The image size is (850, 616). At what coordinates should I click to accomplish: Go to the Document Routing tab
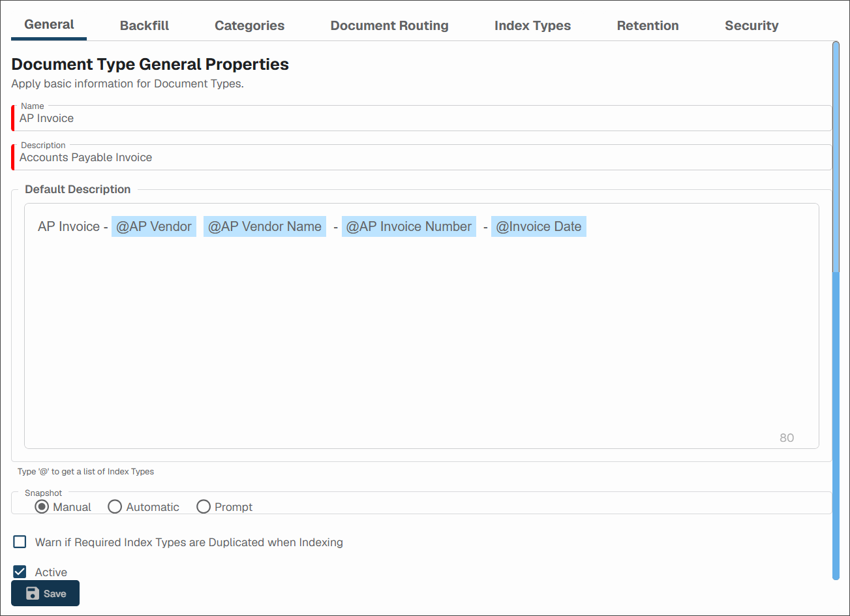389,25
